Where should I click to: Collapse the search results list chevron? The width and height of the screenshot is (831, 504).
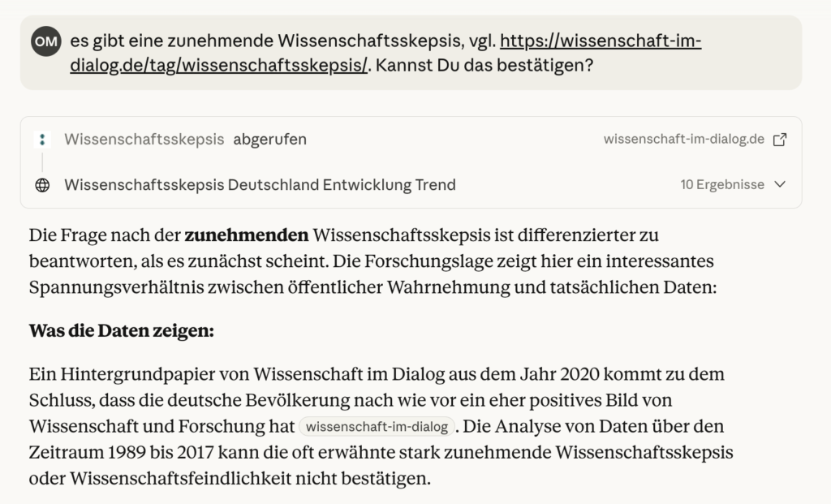tap(779, 184)
